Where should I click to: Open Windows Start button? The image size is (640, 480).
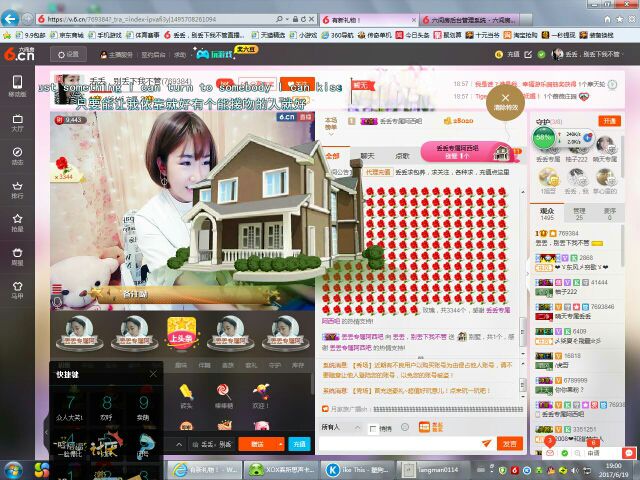[13, 471]
